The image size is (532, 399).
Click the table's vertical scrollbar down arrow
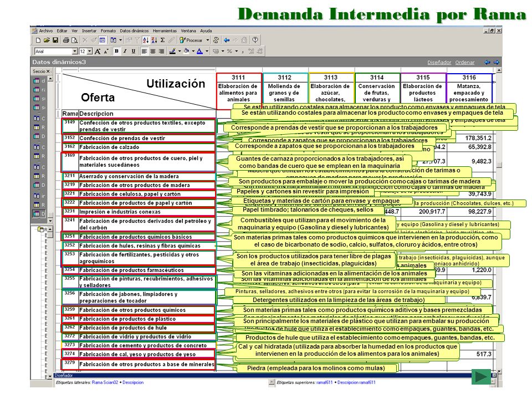pos(499,371)
